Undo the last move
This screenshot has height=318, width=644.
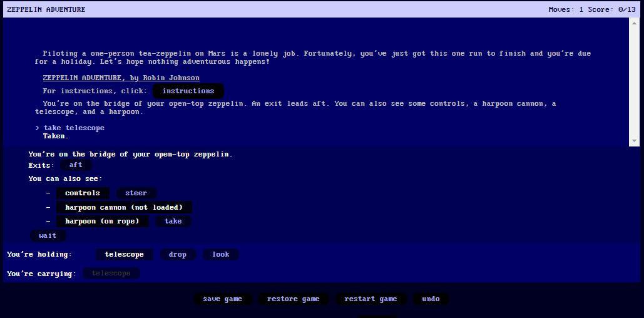[x=431, y=299]
